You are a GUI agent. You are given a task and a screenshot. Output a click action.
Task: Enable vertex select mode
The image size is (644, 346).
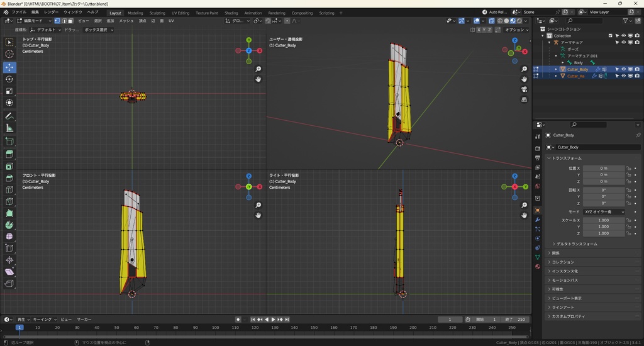(x=57, y=21)
